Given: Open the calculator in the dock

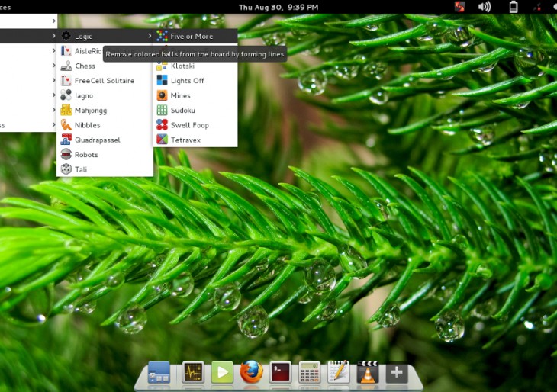Looking at the screenshot, I should pos(309,372).
